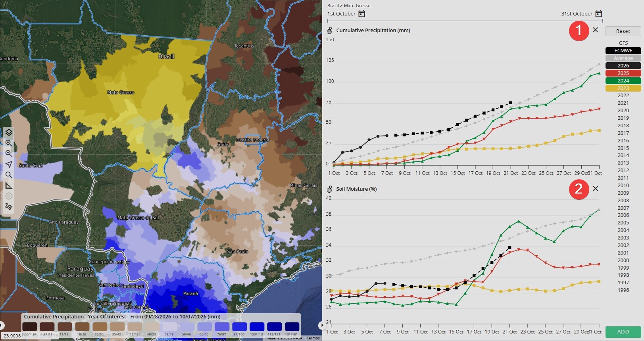Select the freehand draw tool

[x=9, y=207]
